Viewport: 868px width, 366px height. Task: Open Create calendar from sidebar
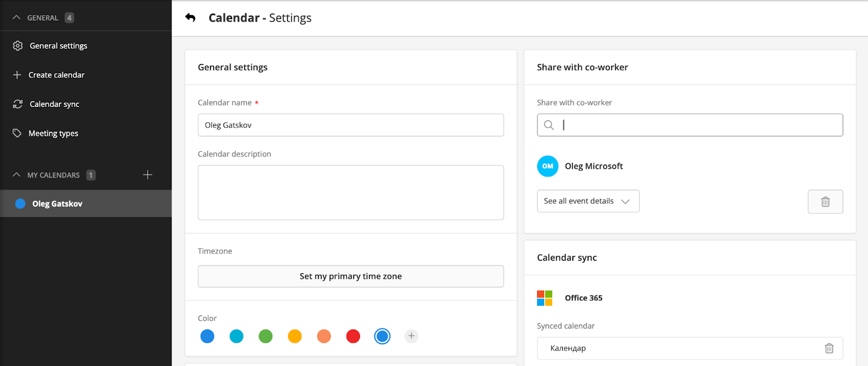[56, 75]
